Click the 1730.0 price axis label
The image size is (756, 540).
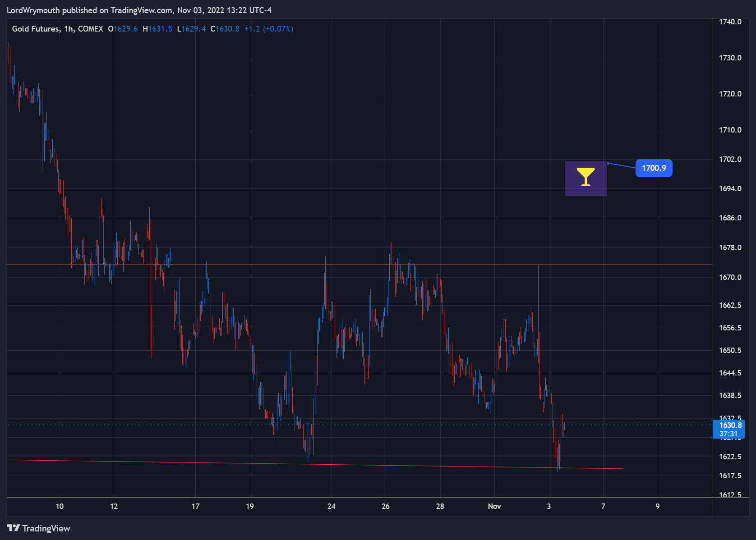point(730,58)
